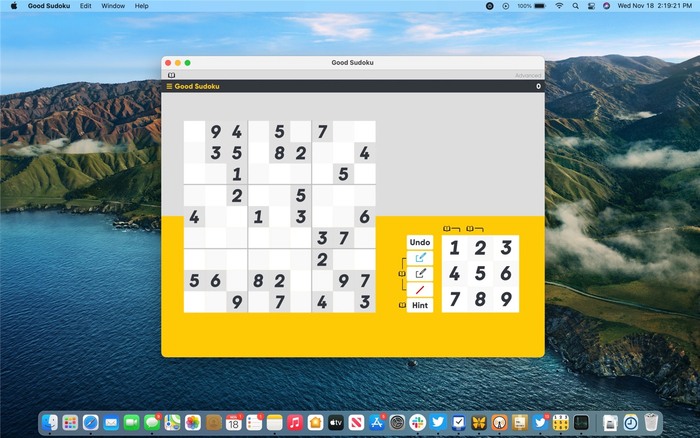Open Spotlight search in menu bar
Screen dimensions: 700x438
click(575, 6)
